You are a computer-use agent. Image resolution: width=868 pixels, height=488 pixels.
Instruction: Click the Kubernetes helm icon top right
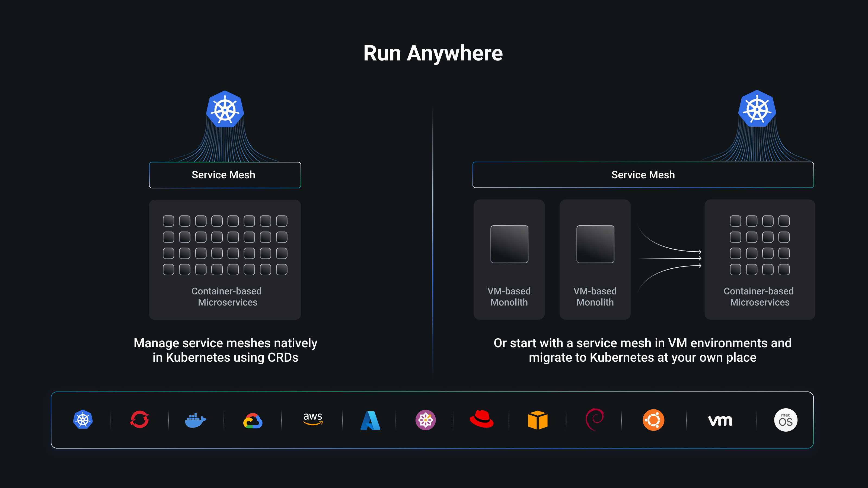tap(757, 110)
